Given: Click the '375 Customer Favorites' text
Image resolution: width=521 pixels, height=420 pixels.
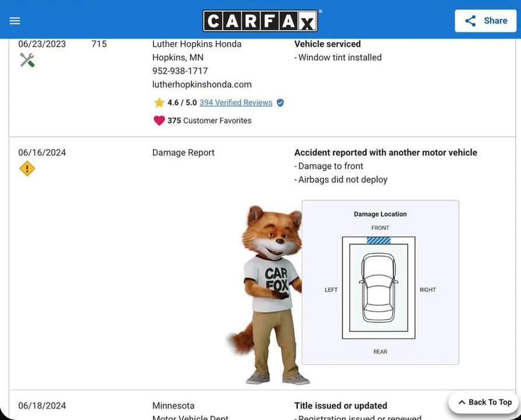Looking at the screenshot, I should 209,121.
